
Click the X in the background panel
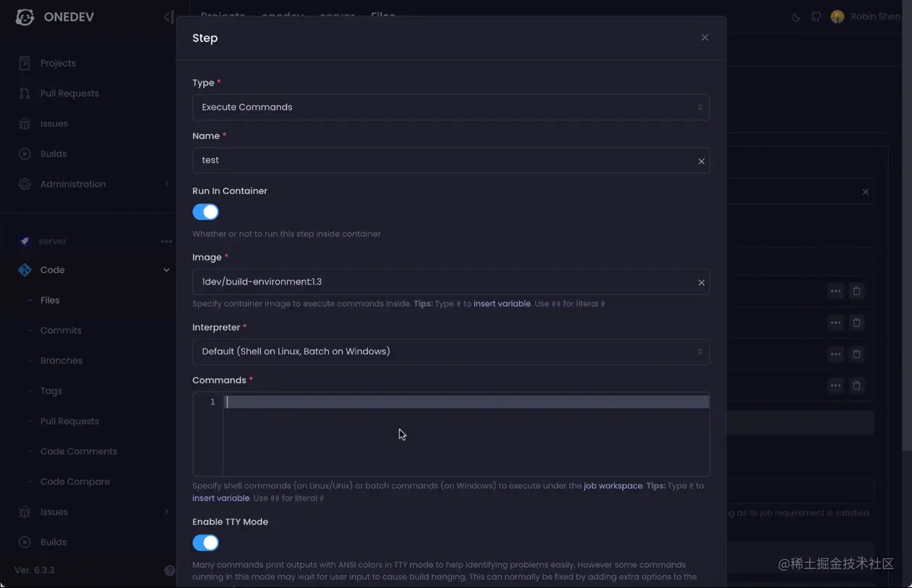[866, 192]
